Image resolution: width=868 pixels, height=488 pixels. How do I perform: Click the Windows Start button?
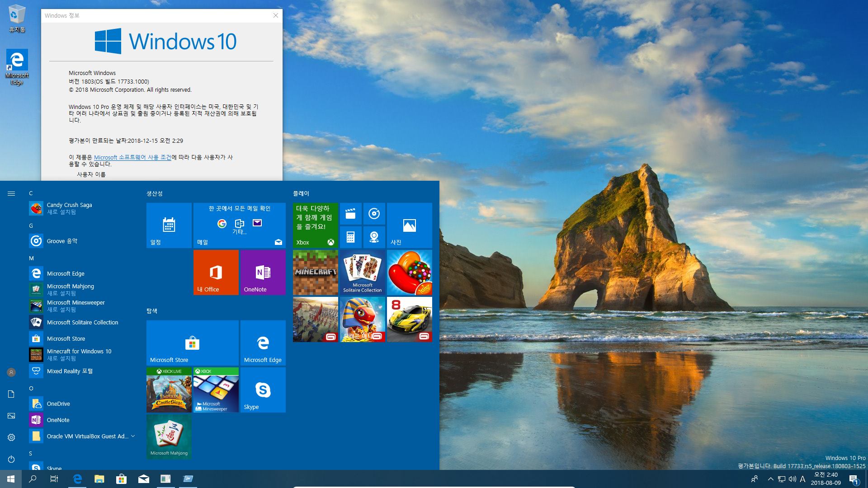[11, 479]
